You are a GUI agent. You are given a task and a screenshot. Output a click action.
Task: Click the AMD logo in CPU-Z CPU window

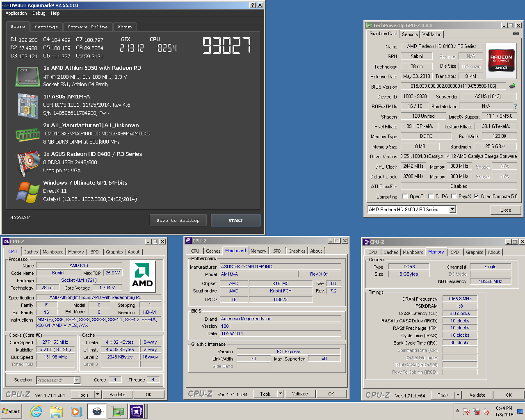(142, 276)
